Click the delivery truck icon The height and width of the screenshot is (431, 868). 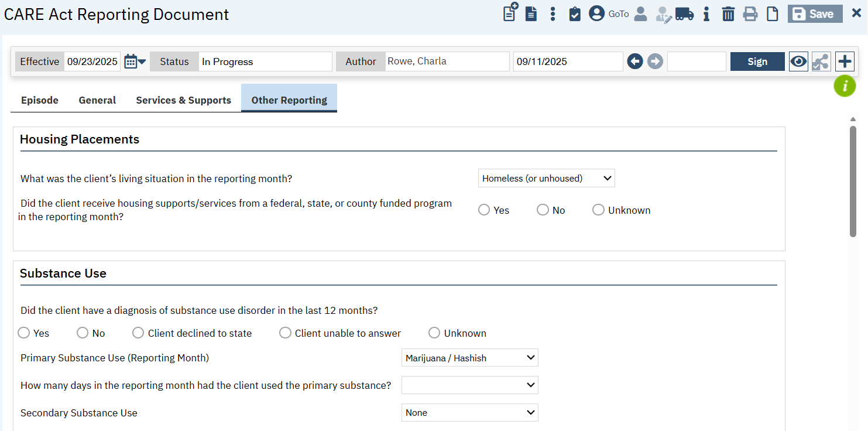point(684,14)
